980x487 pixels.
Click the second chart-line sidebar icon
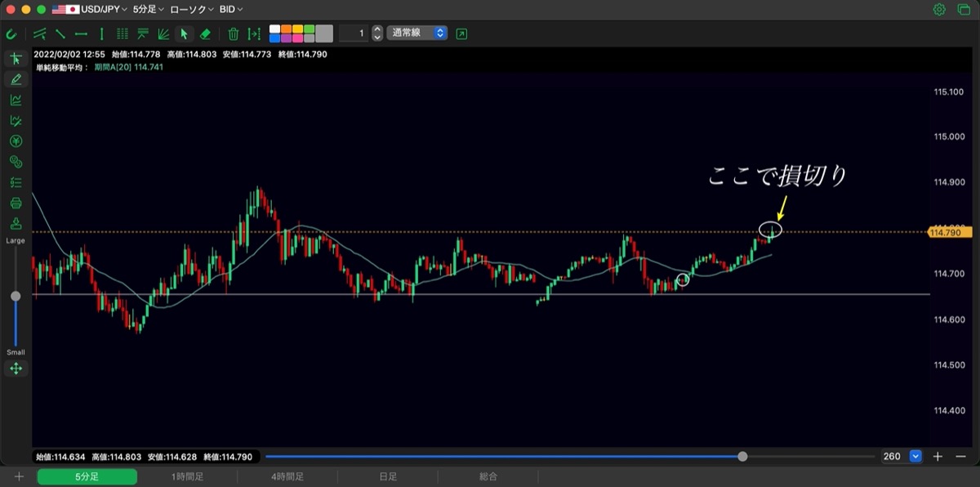(16, 121)
